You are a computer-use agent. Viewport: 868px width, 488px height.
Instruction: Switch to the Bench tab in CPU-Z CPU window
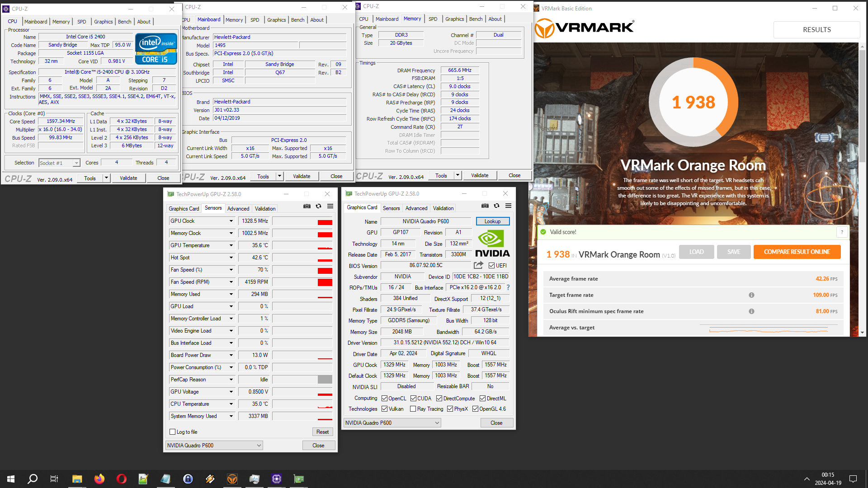[x=124, y=22]
